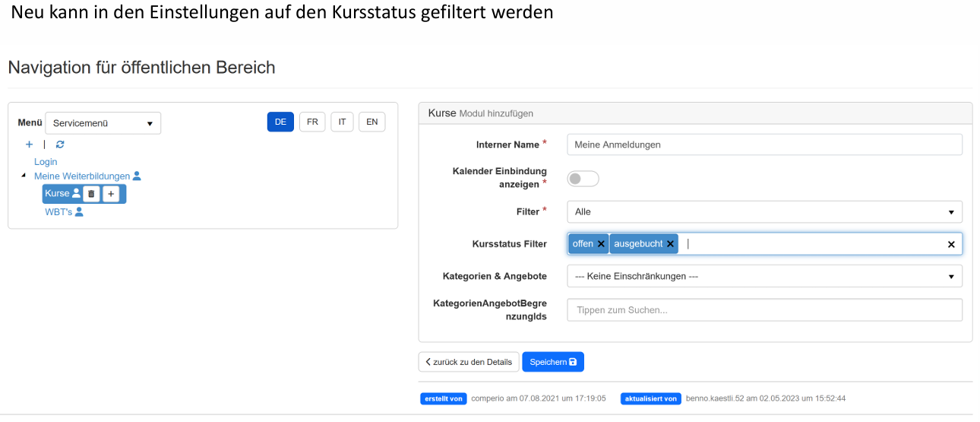Go back via 'zurück zu den Details'
Viewport: 980px width, 422px height.
click(x=469, y=362)
